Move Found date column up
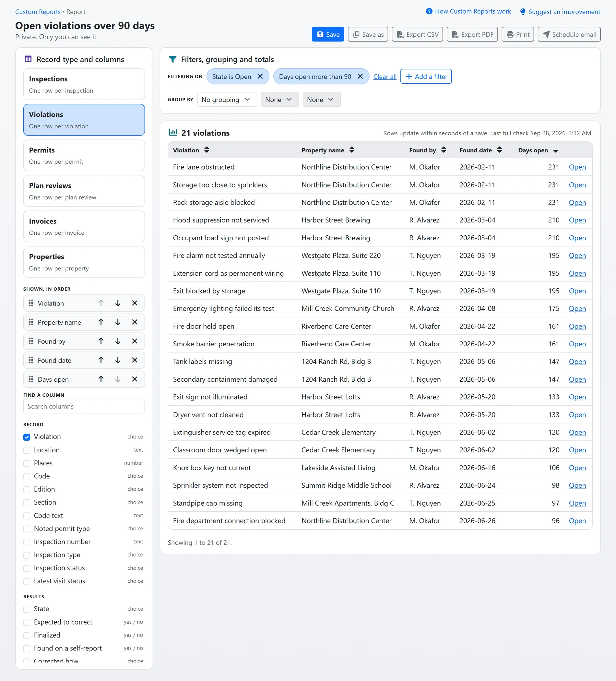Image resolution: width=616 pixels, height=681 pixels. click(101, 360)
